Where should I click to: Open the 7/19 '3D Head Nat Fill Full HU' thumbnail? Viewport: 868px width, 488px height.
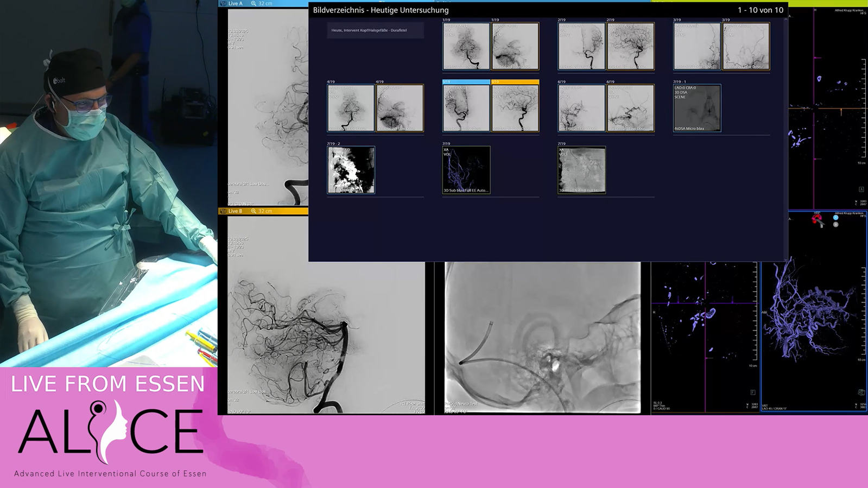[x=581, y=170]
